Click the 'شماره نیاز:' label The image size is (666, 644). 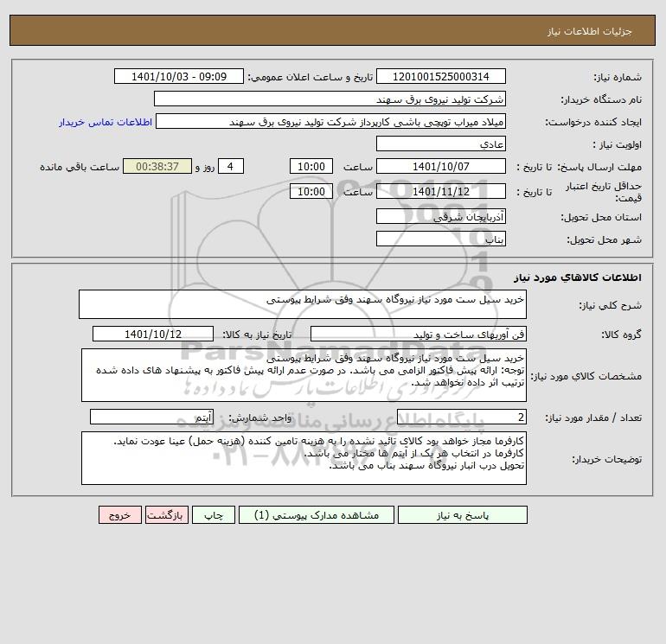(x=618, y=77)
